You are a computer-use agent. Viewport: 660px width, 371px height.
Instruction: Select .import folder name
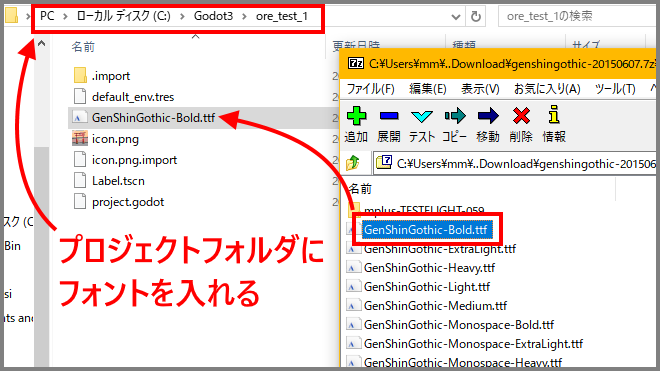[x=111, y=76]
